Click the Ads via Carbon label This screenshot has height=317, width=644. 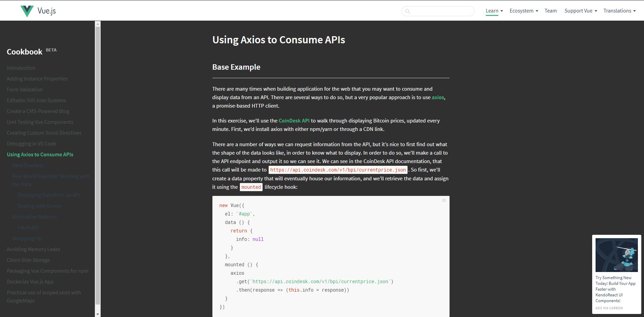pyautogui.click(x=609, y=308)
